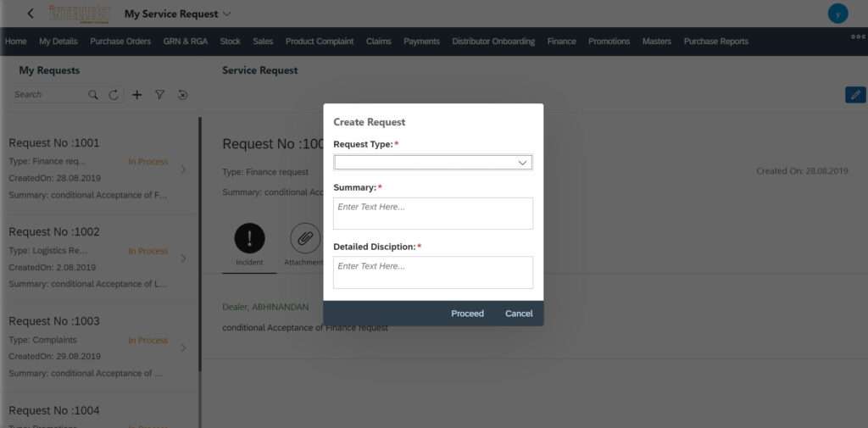Expand Request No 1002 list item arrow

[184, 258]
